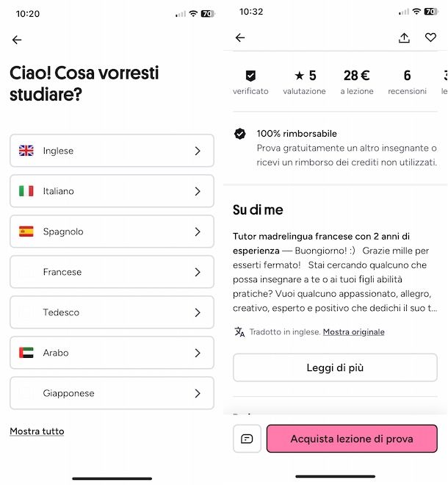Screen dimensions: 448x485
Task: Tap the Leggi di più button
Action: (335, 367)
